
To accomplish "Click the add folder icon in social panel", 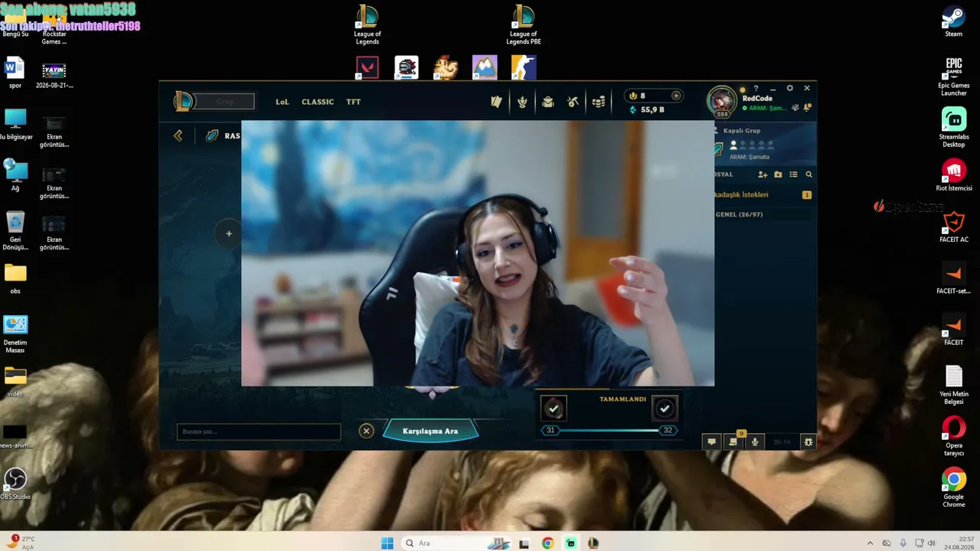I will [778, 174].
